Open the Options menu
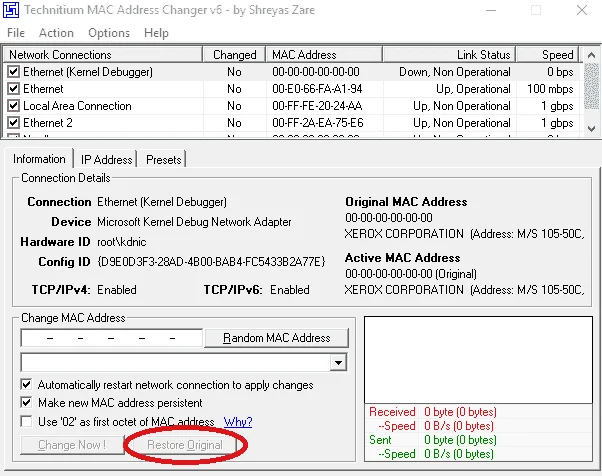Viewport: 602px width, 476px height. pyautogui.click(x=109, y=33)
